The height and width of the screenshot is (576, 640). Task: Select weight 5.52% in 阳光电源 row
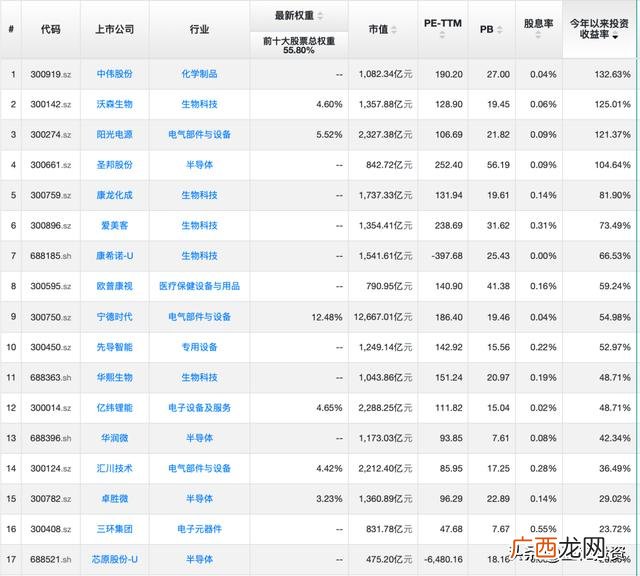pos(329,135)
